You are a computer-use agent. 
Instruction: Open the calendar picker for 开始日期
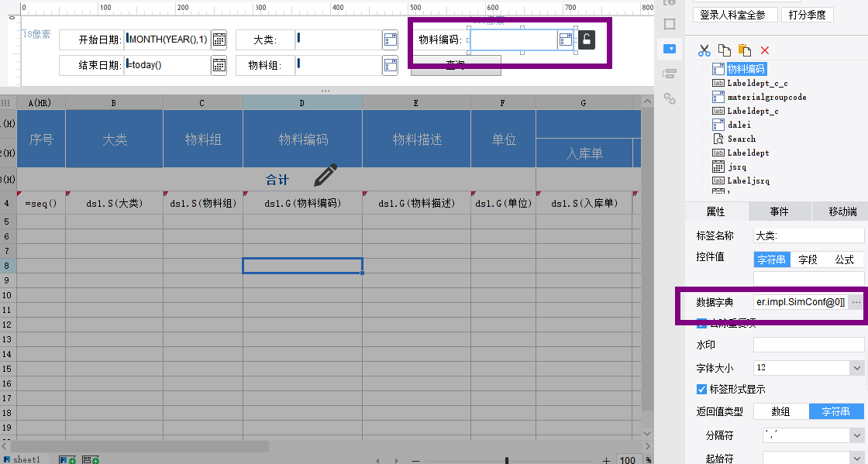pyautogui.click(x=219, y=40)
